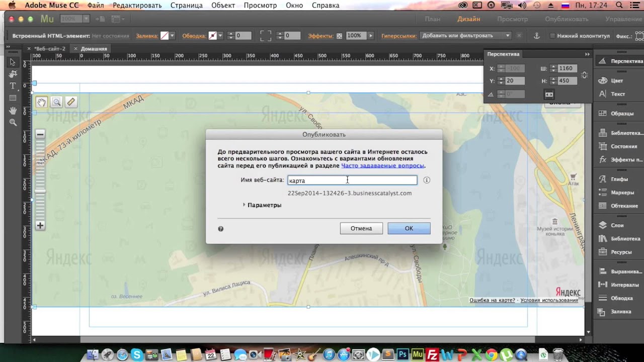This screenshot has width=644, height=362.
Task: Zoom in map with plus button
Action: point(40,226)
